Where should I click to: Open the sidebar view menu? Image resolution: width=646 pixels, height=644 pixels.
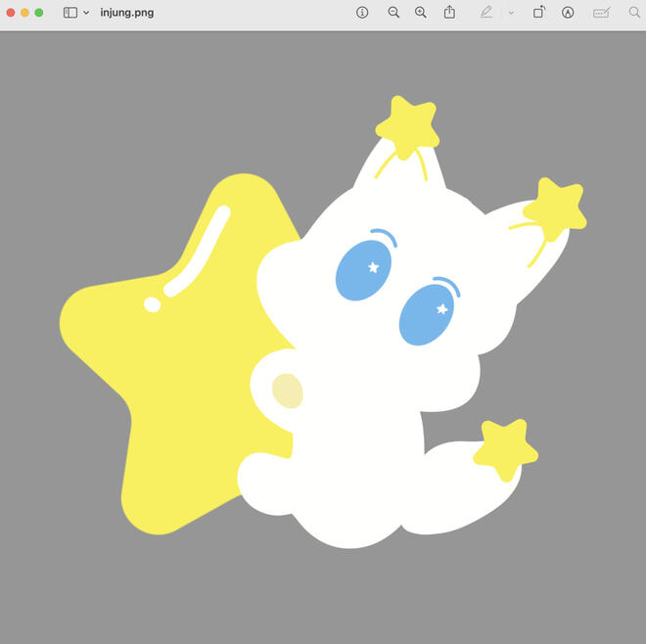tap(70, 13)
